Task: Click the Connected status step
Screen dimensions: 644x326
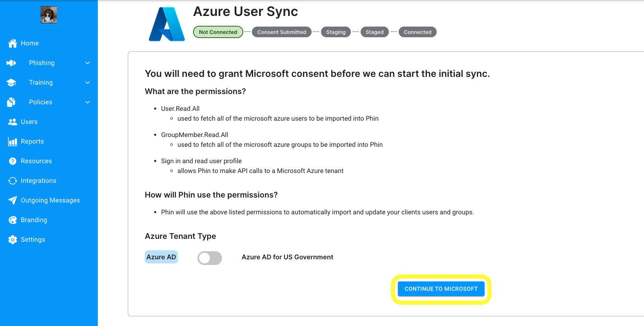Action: click(x=417, y=32)
